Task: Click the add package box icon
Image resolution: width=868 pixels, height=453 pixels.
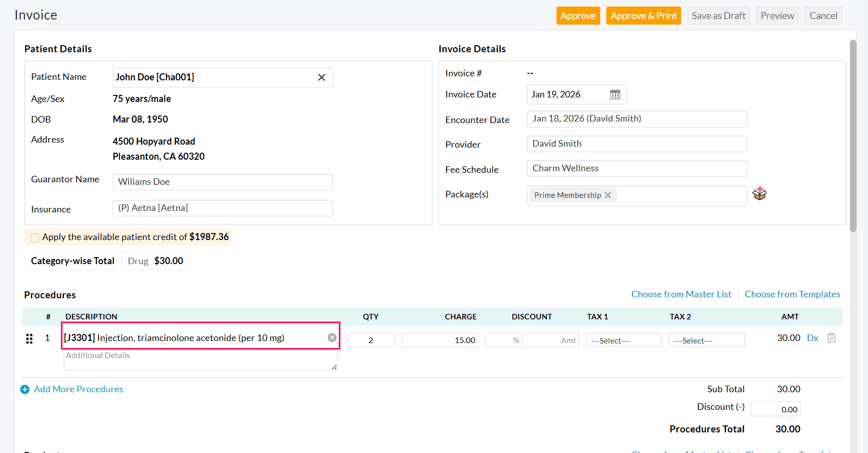Action: coord(759,194)
